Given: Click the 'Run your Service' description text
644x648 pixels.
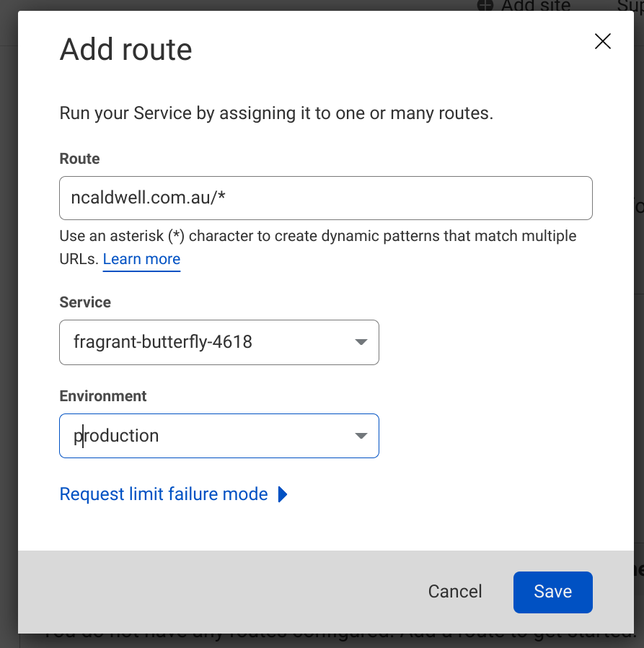Looking at the screenshot, I should [276, 113].
